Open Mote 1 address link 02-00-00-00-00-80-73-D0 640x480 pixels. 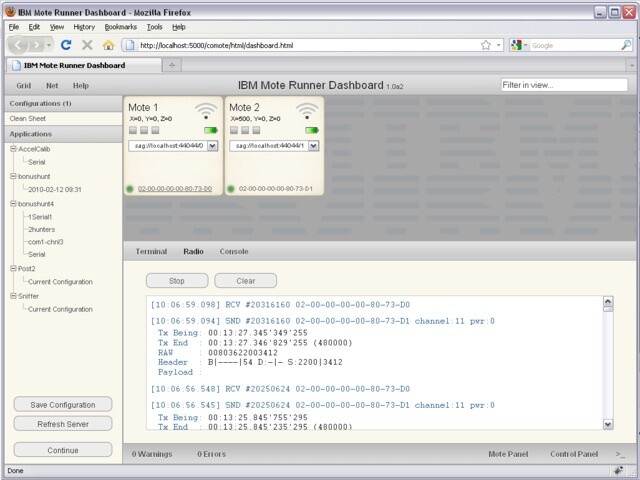[175, 189]
